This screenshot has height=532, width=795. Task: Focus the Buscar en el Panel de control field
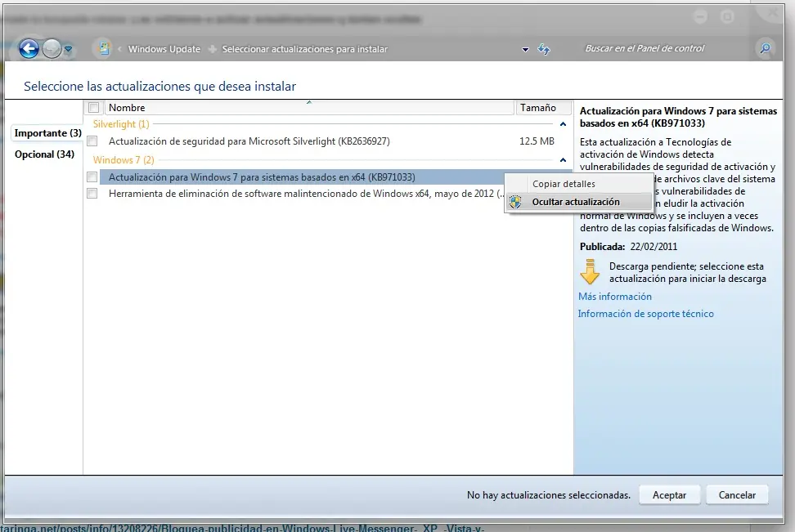tap(644, 49)
